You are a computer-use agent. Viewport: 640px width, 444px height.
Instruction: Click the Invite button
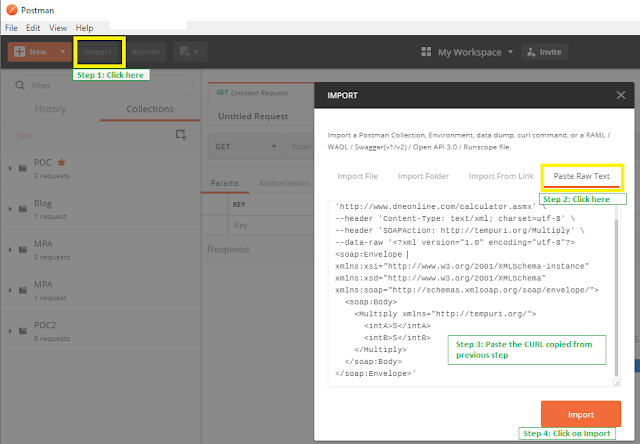coord(544,52)
